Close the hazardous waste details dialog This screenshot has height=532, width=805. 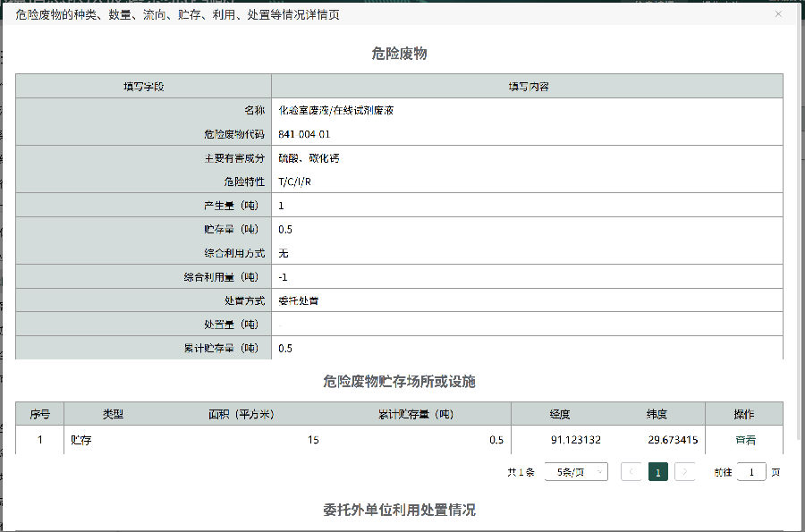778,14
